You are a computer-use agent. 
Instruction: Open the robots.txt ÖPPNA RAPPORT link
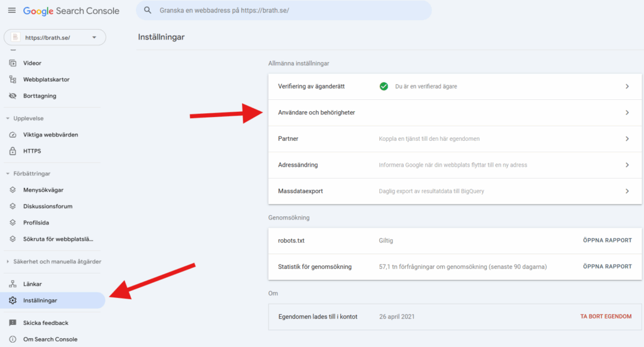(x=607, y=240)
